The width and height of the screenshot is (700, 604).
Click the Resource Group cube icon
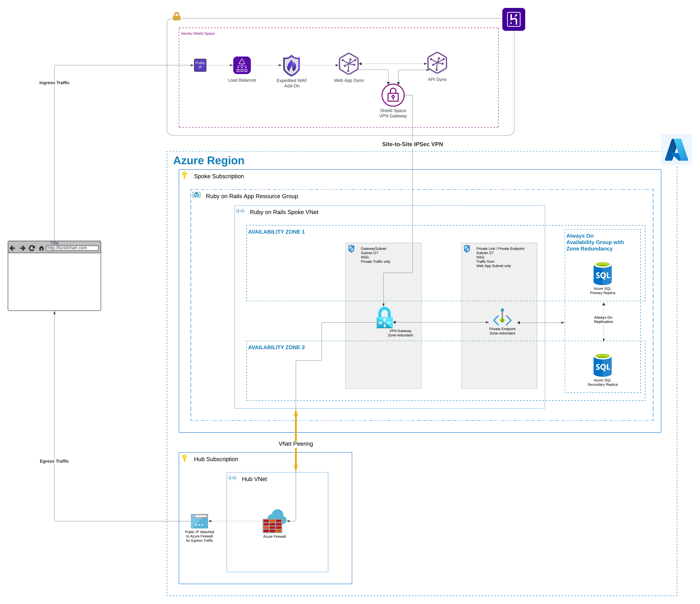pyautogui.click(x=196, y=195)
